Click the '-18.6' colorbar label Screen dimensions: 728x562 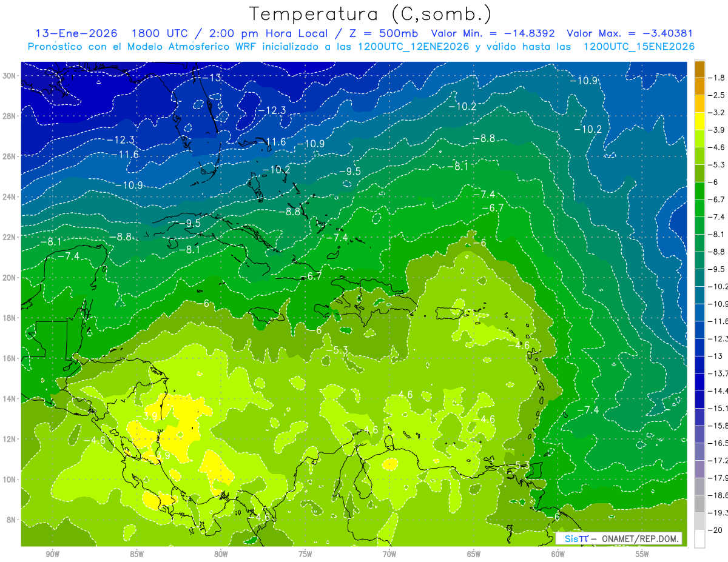719,495
